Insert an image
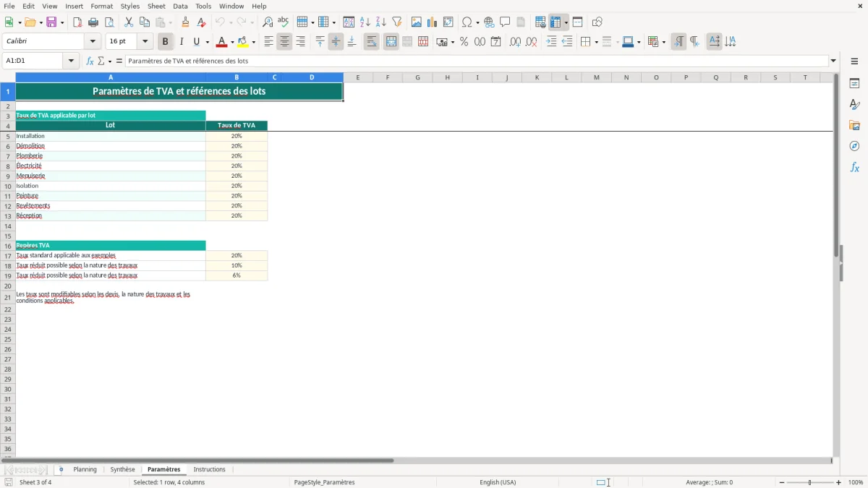Viewport: 868px width, 488px height. [417, 22]
